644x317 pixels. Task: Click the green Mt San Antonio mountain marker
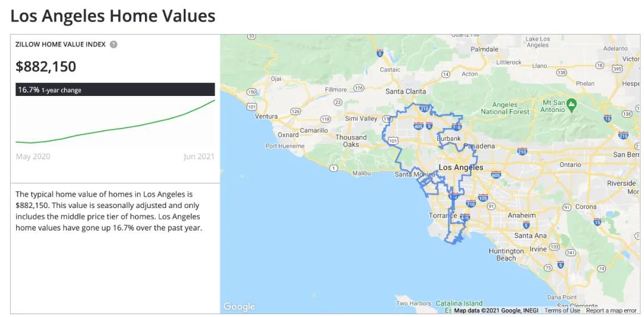click(572, 104)
